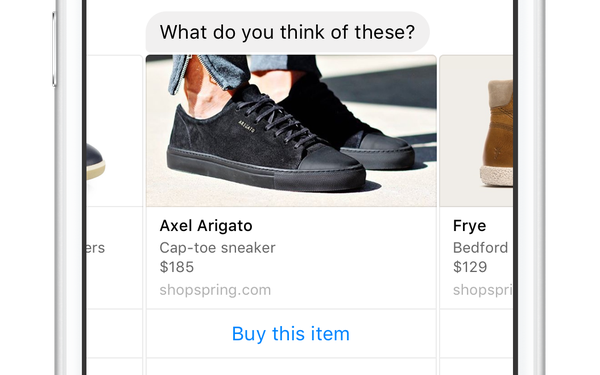Screen dimensions: 600x375
Task: Click the cut-off "ers" text on left card
Action: pyautogui.click(x=96, y=248)
